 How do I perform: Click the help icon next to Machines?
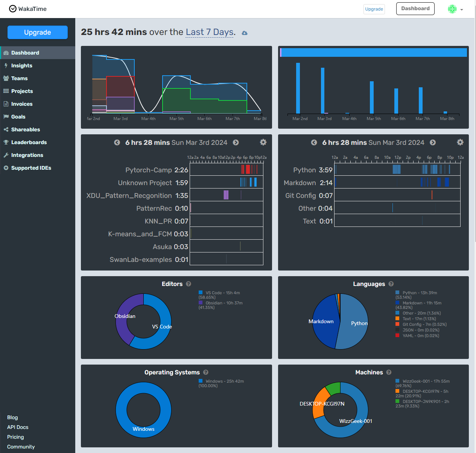coord(389,372)
